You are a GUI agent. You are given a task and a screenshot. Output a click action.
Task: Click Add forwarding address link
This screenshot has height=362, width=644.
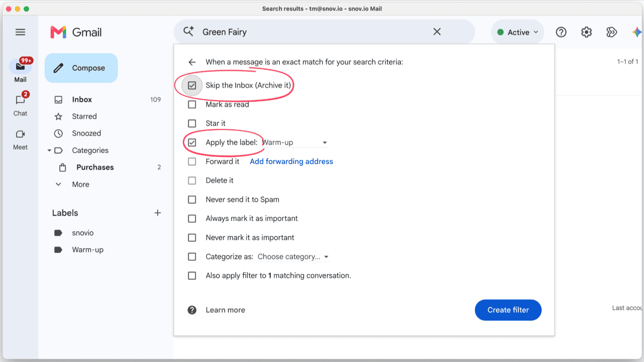(291, 162)
